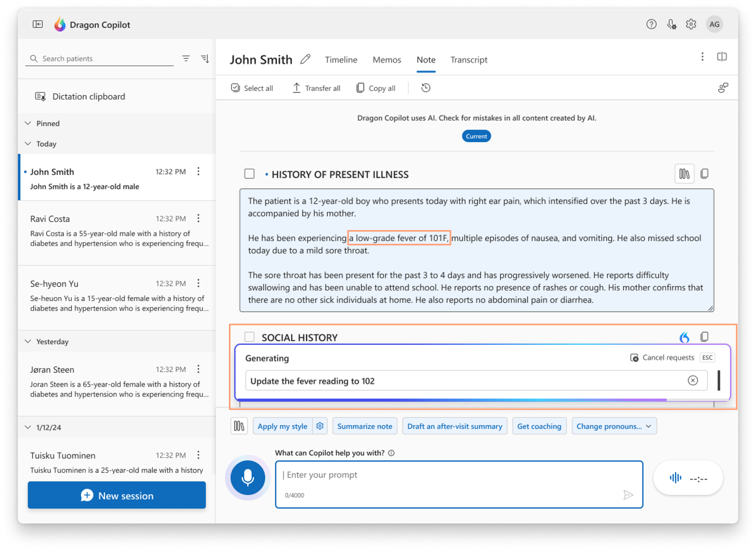Screen dimensions: 756x550
Task: Click Transfer all
Action: click(316, 88)
